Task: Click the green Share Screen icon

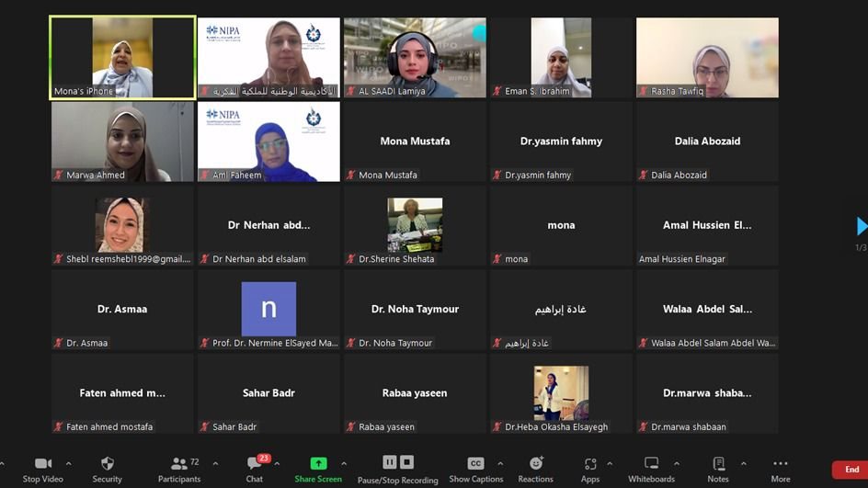Action: [x=318, y=464]
